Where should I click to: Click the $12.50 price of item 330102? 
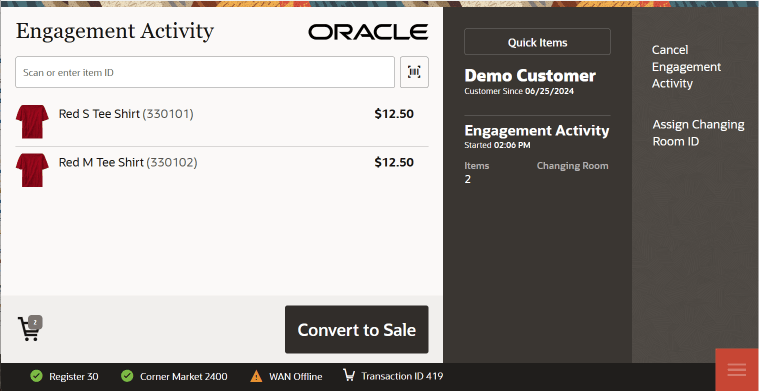(x=394, y=163)
